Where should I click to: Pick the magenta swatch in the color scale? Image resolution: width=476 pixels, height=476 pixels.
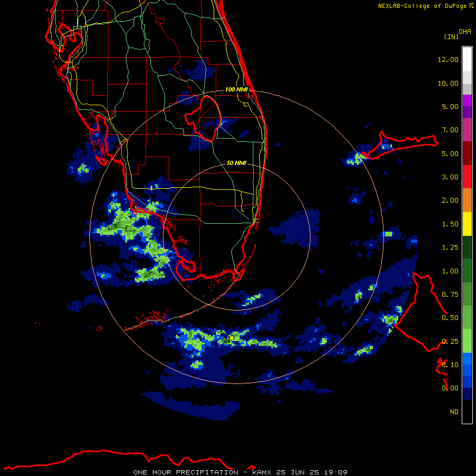(467, 130)
